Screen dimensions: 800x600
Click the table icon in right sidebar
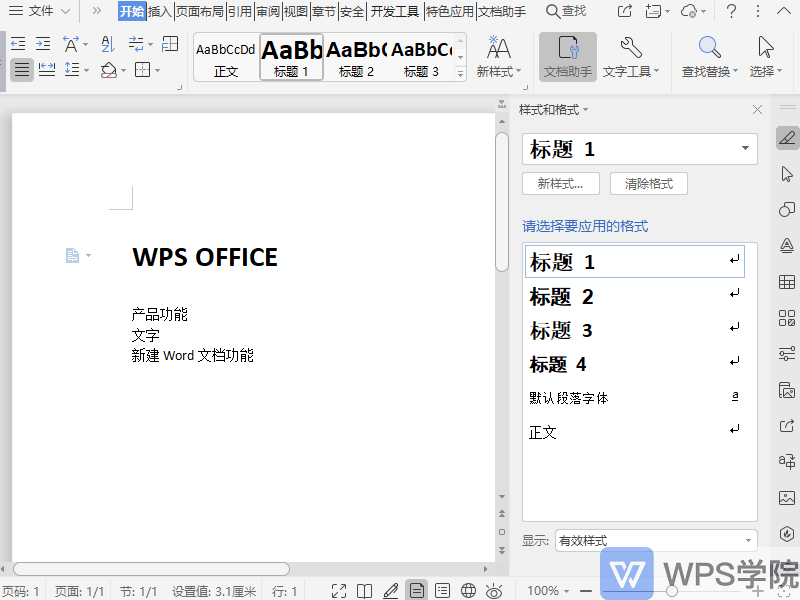click(x=787, y=282)
